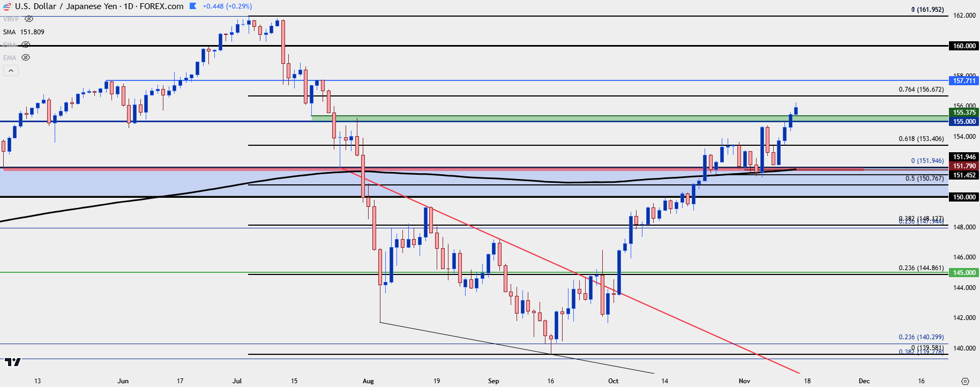Select the blue 157.711 price label
This screenshot has height=387, width=980.
coord(964,80)
